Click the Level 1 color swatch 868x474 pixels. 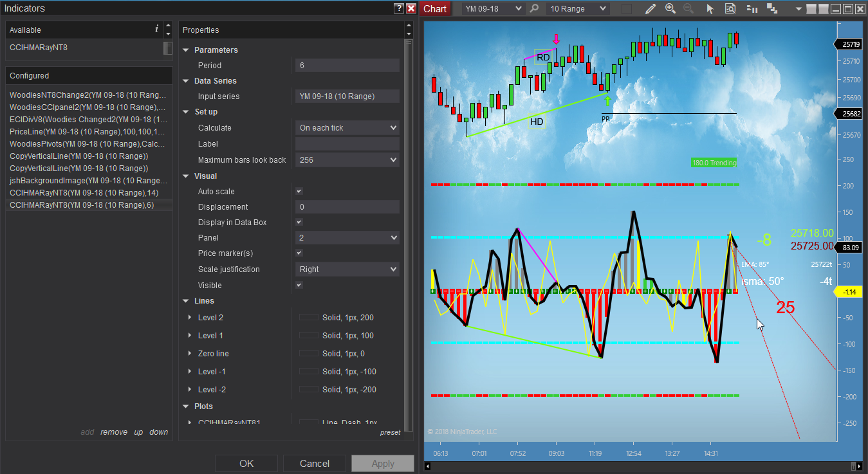(309, 336)
